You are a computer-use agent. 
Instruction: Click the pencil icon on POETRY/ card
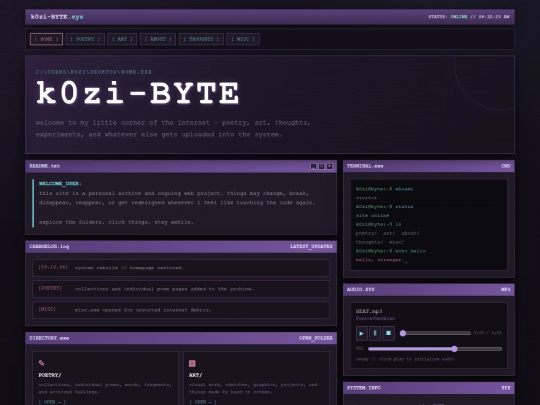point(42,363)
